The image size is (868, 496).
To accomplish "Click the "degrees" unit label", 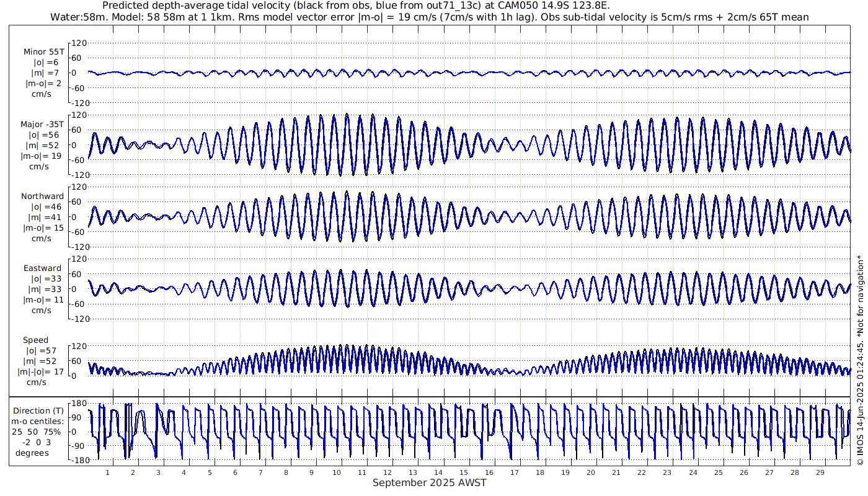I will pos(32,453).
